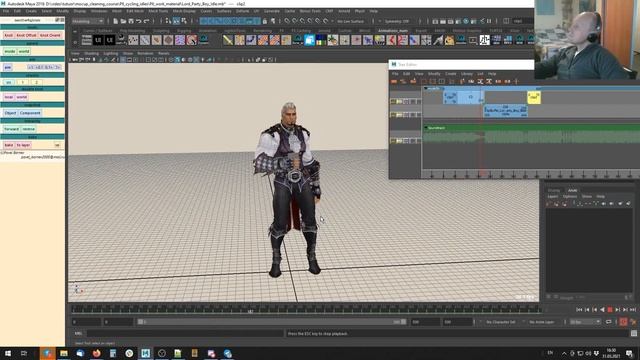Select by hierarchy mode icon

[168, 21]
